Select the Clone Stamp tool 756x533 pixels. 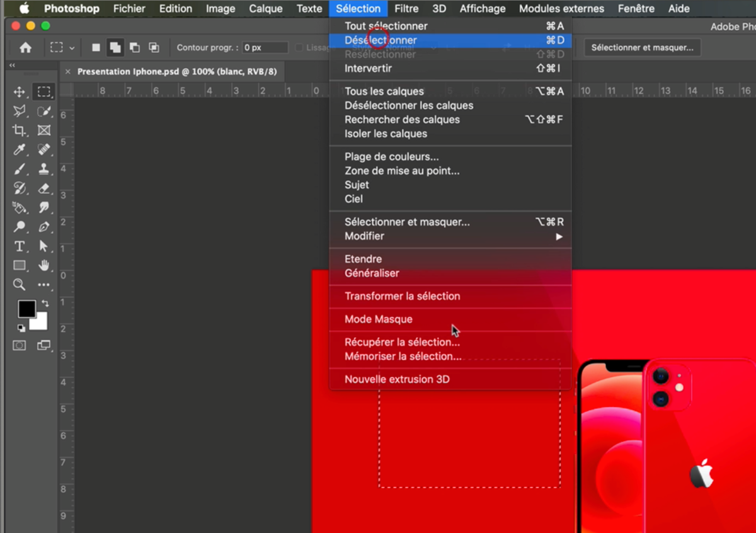(x=43, y=169)
